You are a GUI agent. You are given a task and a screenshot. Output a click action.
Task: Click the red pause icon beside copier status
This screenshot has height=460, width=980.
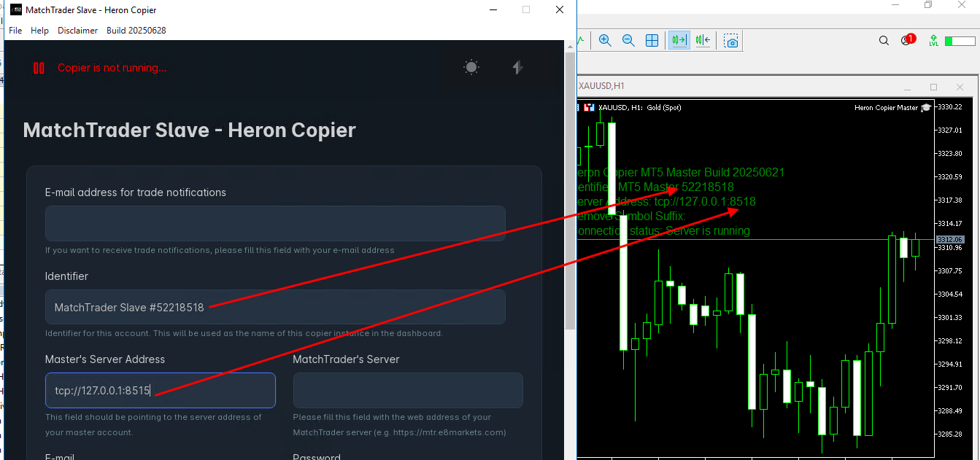coord(39,68)
